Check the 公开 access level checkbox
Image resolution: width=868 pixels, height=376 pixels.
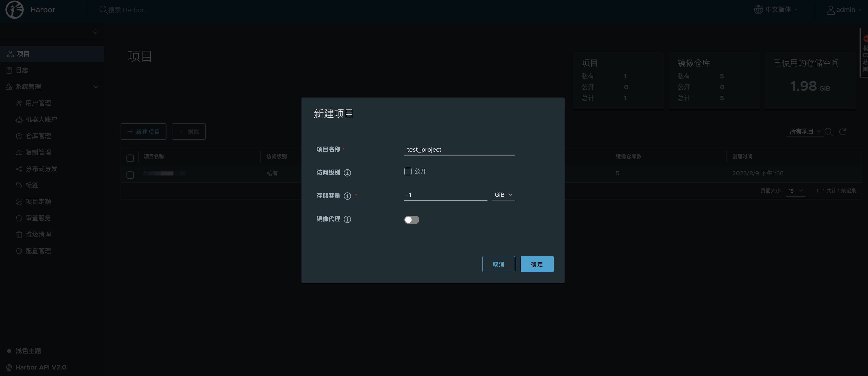coord(408,171)
